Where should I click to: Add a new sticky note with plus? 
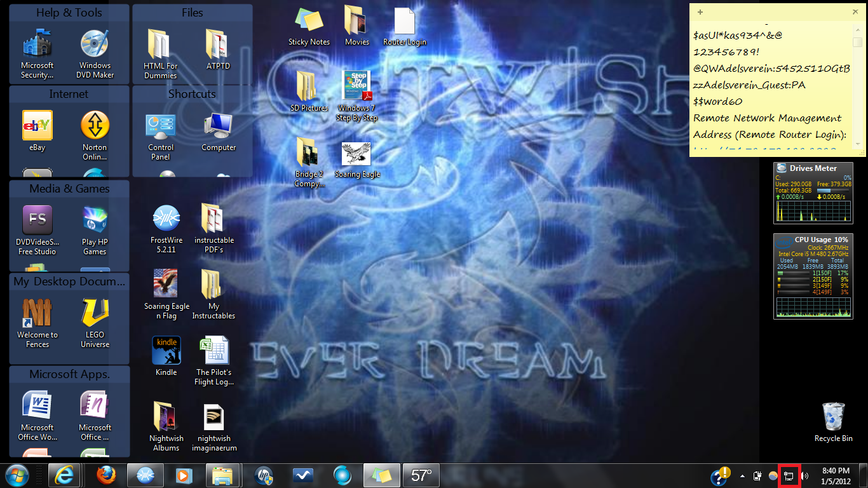coord(700,12)
